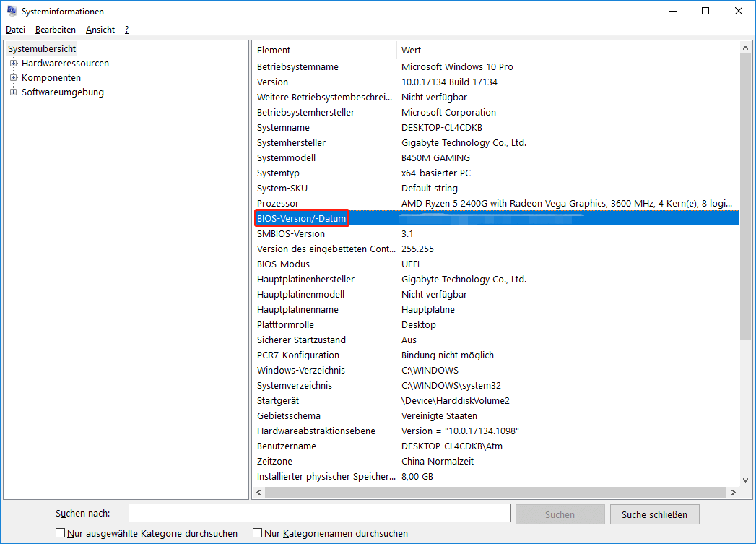756x544 pixels.
Task: Click the horizontal scrollbar left arrow
Action: [259, 493]
